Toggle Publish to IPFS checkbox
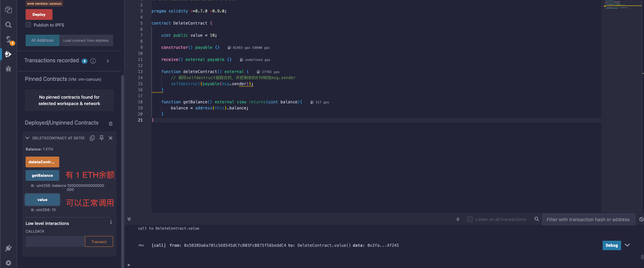The height and width of the screenshot is (268, 644). tap(28, 25)
